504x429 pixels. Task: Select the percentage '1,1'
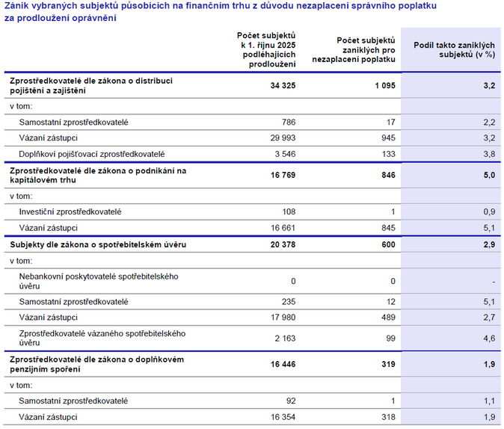[489, 401]
